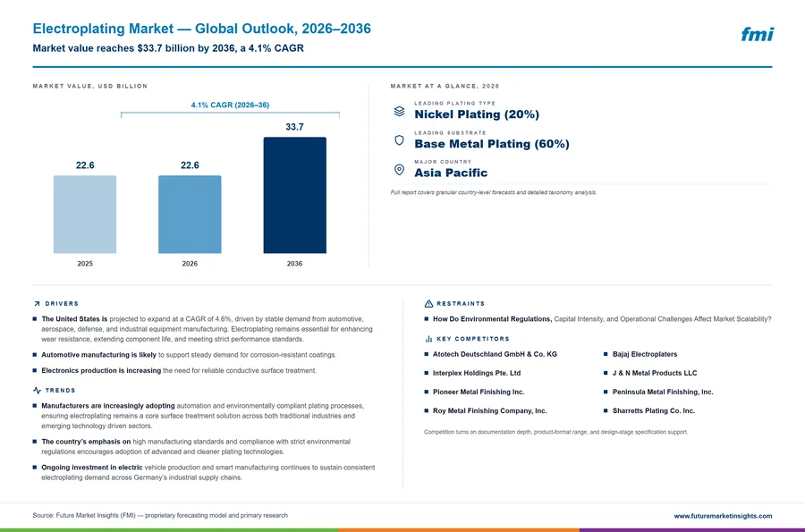The height and width of the screenshot is (532, 805).
Task: Click the '2025' axis label
Action: (x=85, y=264)
